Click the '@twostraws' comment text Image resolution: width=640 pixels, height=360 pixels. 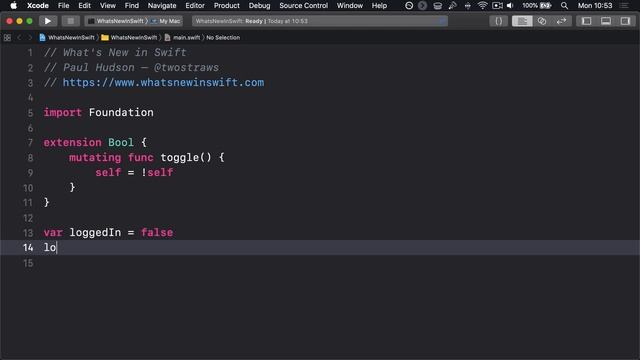click(186, 68)
